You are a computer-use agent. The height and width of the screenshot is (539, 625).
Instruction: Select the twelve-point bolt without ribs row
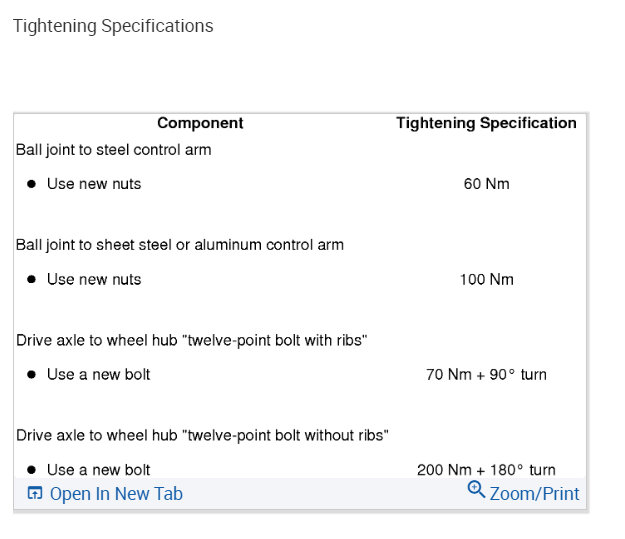pos(202,435)
